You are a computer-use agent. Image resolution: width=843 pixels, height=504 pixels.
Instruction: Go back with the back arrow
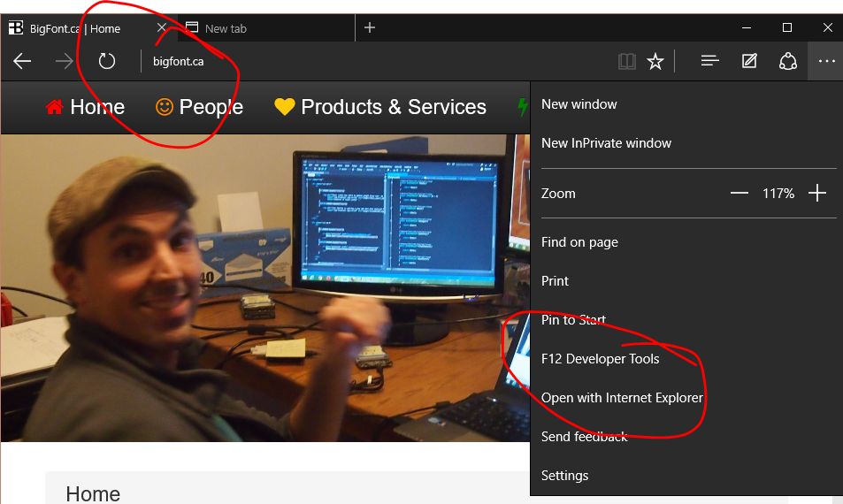point(22,61)
